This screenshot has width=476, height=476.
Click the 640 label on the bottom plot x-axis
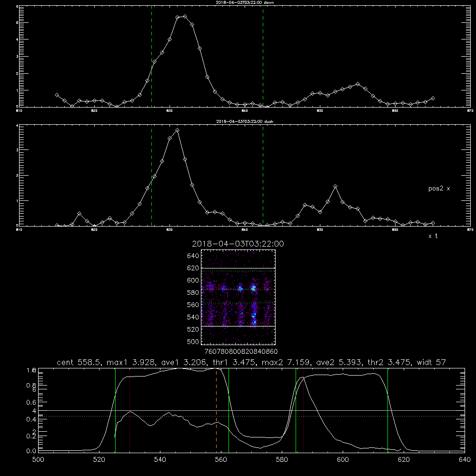pos(465,460)
